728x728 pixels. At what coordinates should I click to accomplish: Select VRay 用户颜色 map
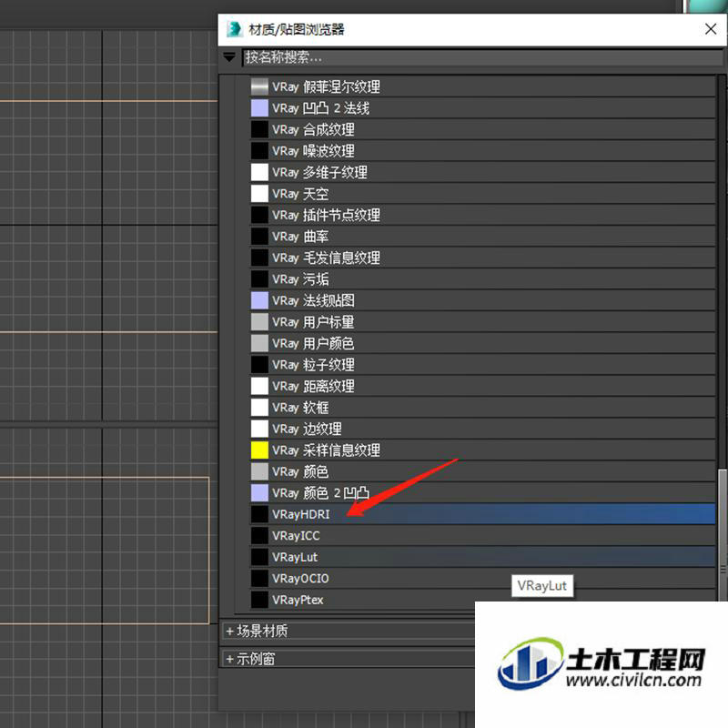pos(482,343)
